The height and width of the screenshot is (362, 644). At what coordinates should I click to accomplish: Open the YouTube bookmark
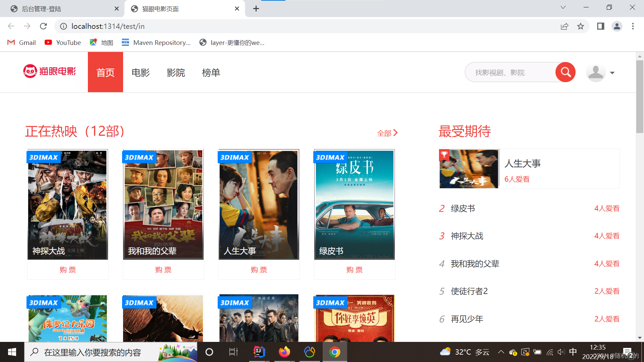[63, 43]
